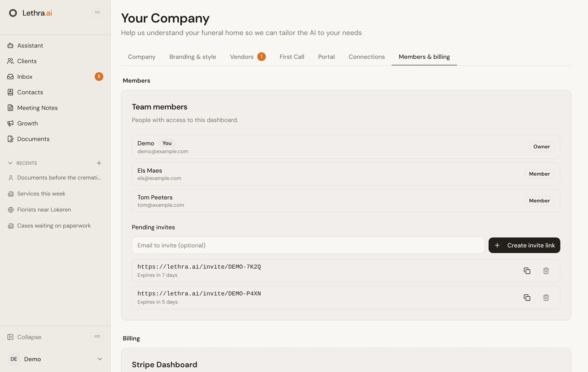Select the els@example.com email text
This screenshot has height=372, width=588.
159,178
